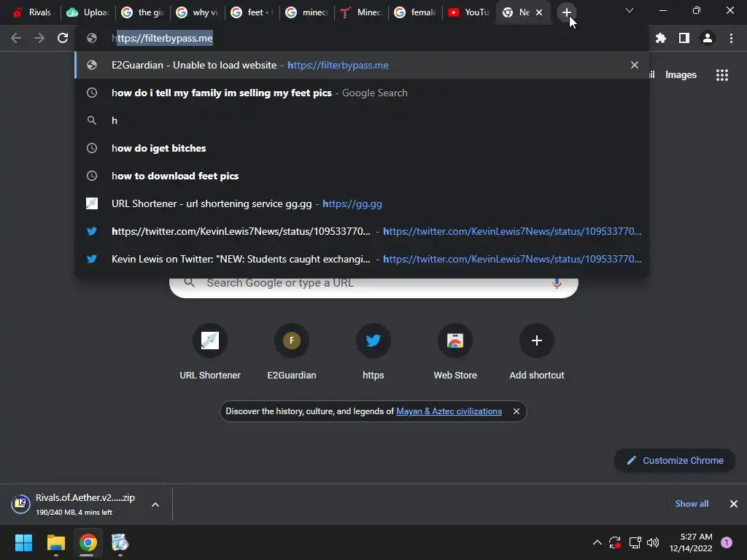The height and width of the screenshot is (560, 747).
Task: Click Show all downloads
Action: [x=692, y=504]
